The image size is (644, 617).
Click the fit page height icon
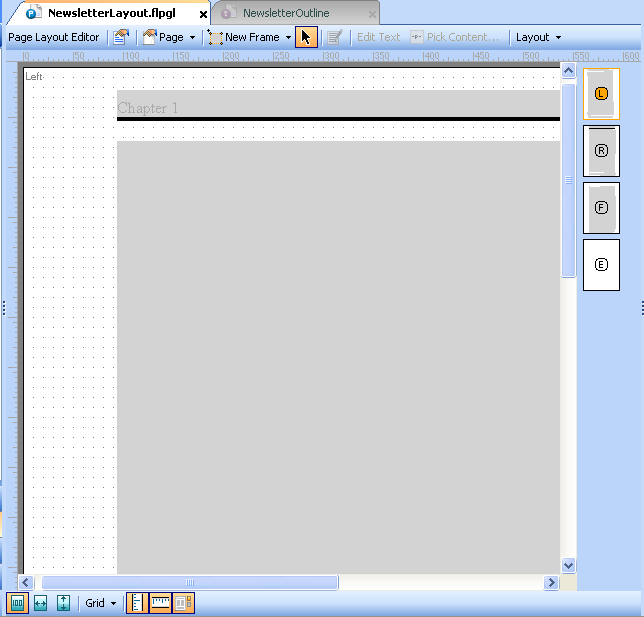coord(63,603)
